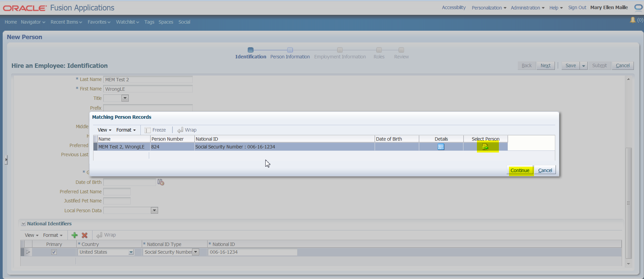Open the View menu under National Identifiers

[x=31, y=235]
